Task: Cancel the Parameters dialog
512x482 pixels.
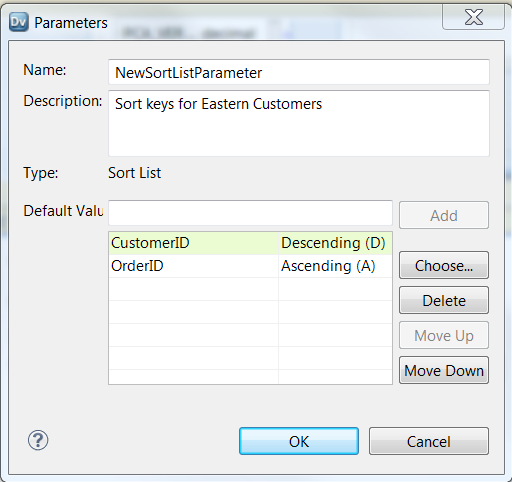Action: click(429, 441)
